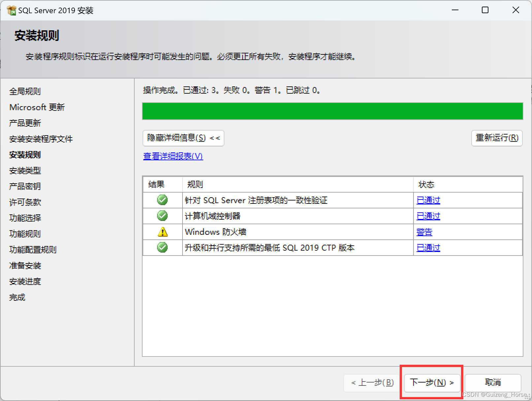Open 已通过 status link for 计算机域控制器
This screenshot has height=401, width=532.
428,216
